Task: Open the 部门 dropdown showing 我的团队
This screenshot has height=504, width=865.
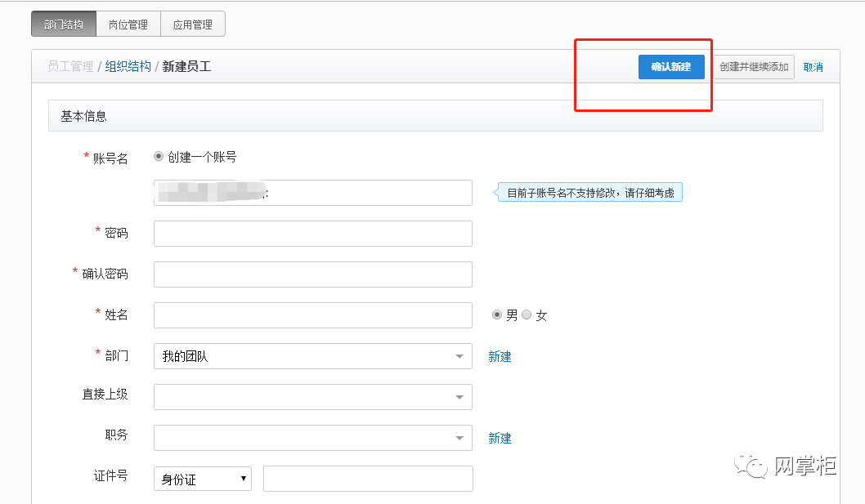Action: coord(313,355)
